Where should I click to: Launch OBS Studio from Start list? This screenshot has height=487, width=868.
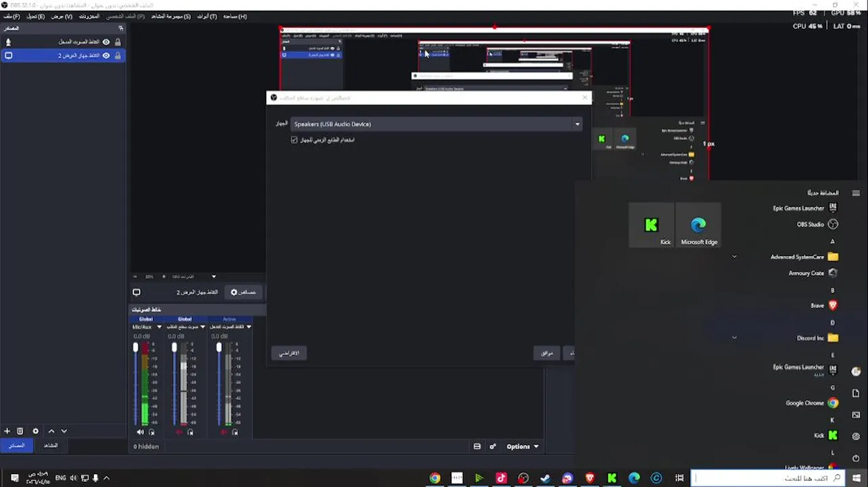[x=817, y=225]
